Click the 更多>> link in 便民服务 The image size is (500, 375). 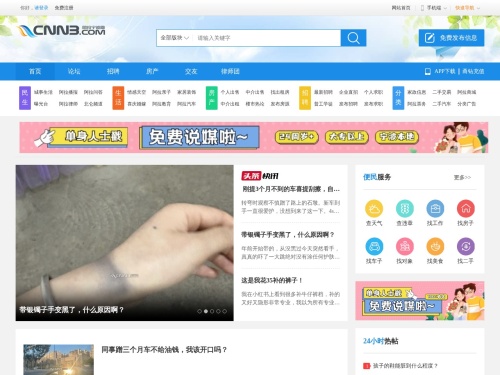[462, 177]
